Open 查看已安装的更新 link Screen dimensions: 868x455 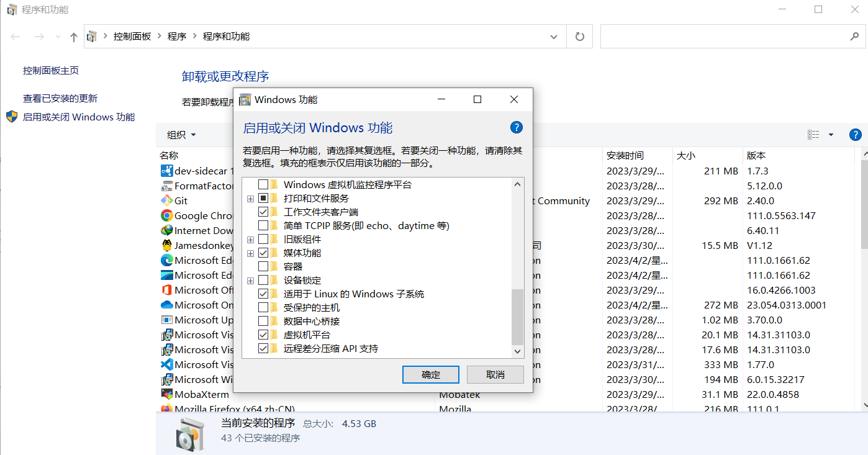click(60, 98)
